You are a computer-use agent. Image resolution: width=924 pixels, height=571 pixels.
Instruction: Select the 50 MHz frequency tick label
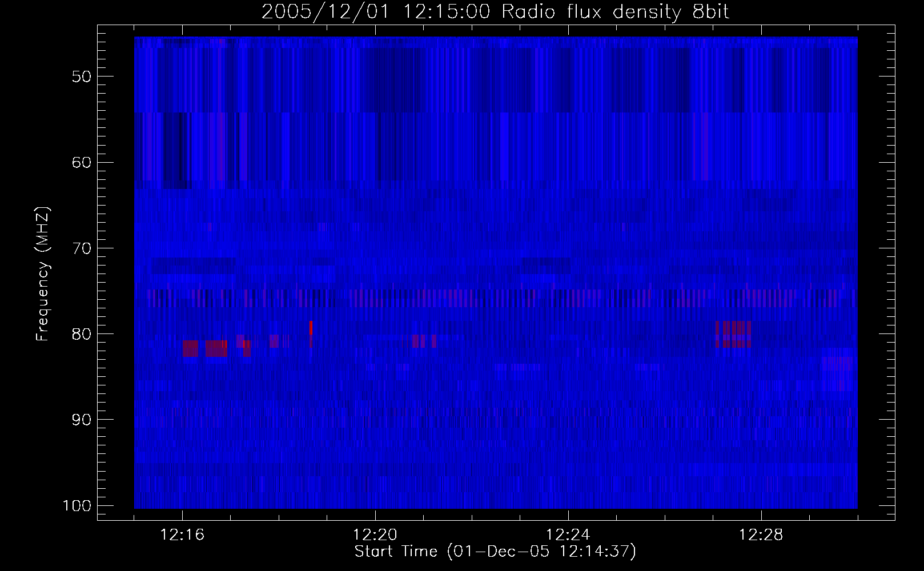click(x=82, y=77)
